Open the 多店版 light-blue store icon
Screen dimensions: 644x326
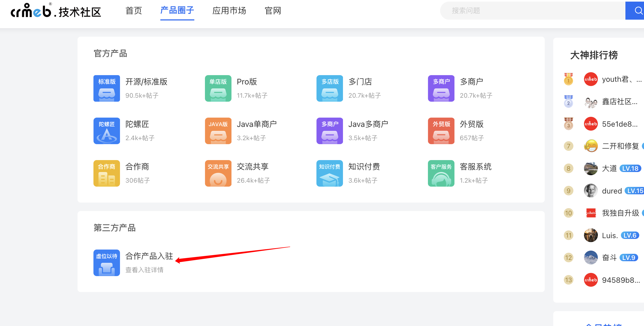(330, 88)
